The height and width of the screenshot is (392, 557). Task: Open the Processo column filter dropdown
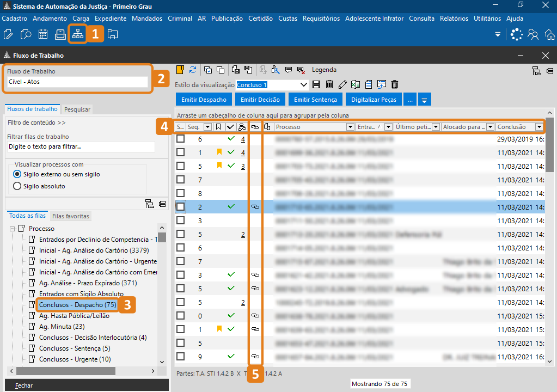click(350, 127)
